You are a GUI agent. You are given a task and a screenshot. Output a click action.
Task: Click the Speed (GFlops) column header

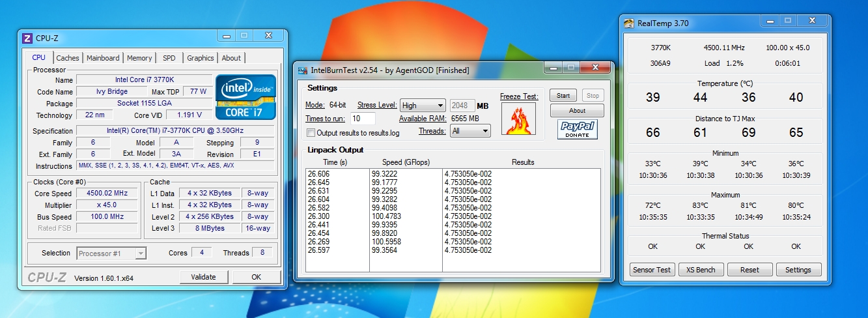tap(406, 162)
